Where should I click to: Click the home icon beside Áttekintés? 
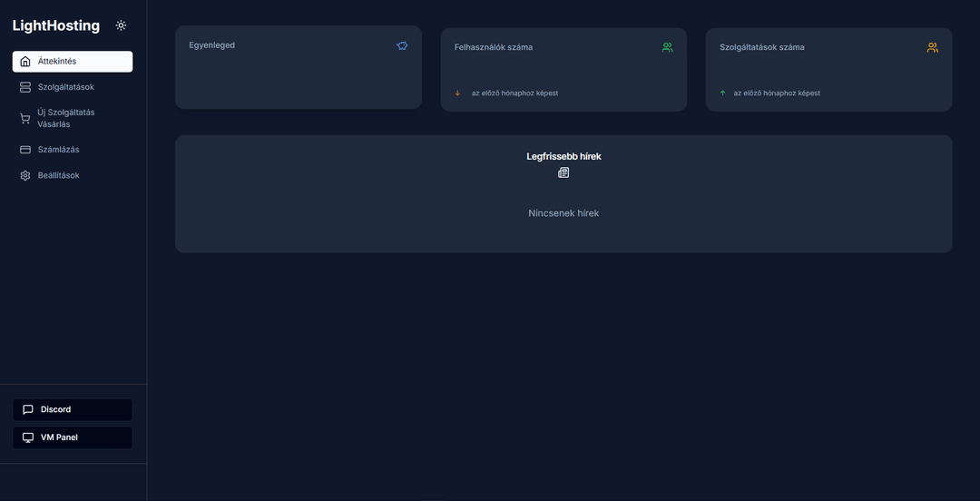coord(25,62)
